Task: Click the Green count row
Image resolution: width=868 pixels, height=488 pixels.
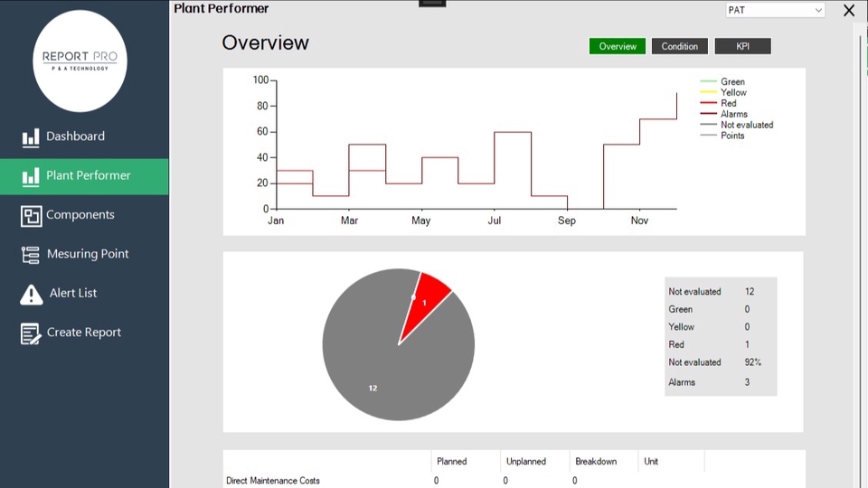Action: coord(709,309)
